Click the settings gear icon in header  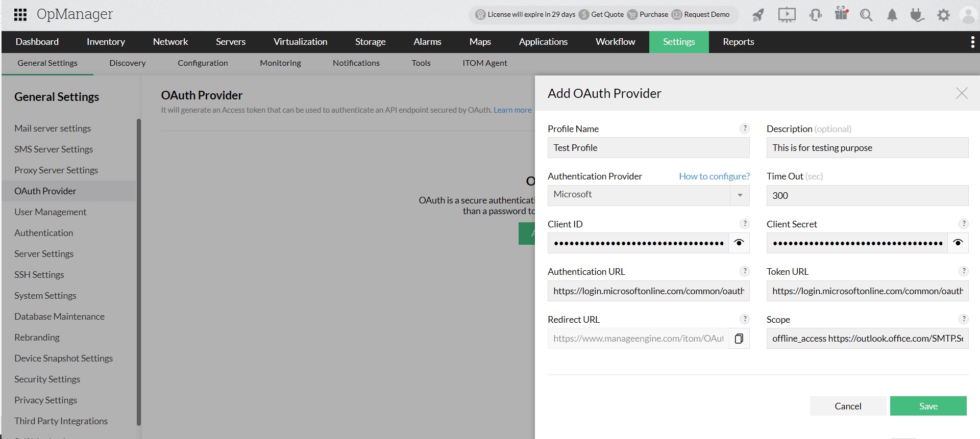pos(943,15)
